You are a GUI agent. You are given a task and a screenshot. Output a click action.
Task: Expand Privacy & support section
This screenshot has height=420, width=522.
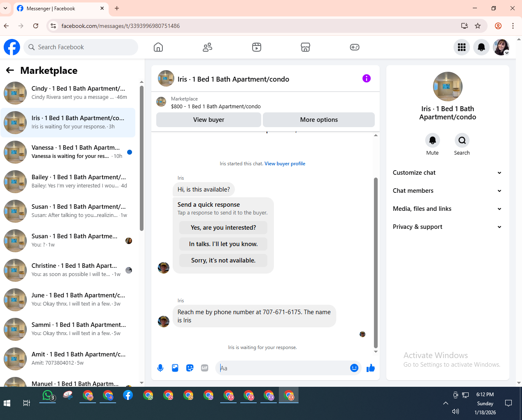point(447,227)
